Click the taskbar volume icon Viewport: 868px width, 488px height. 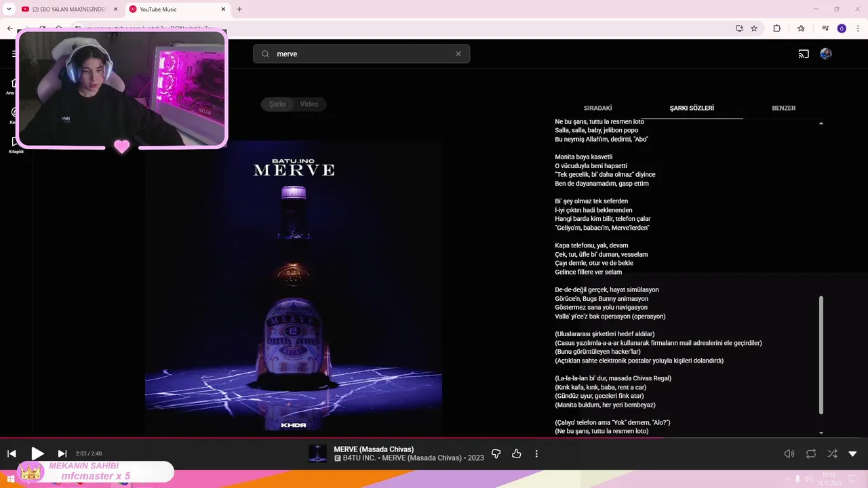pyautogui.click(x=808, y=479)
